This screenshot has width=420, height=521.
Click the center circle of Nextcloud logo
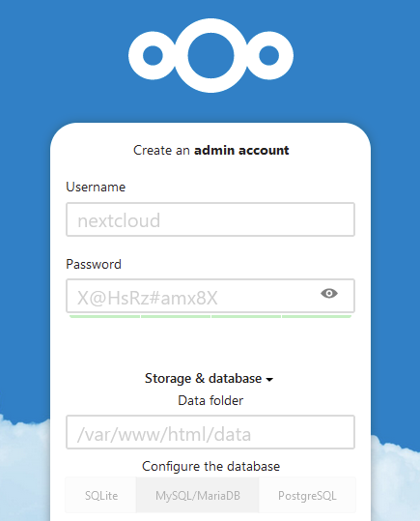[x=210, y=55]
